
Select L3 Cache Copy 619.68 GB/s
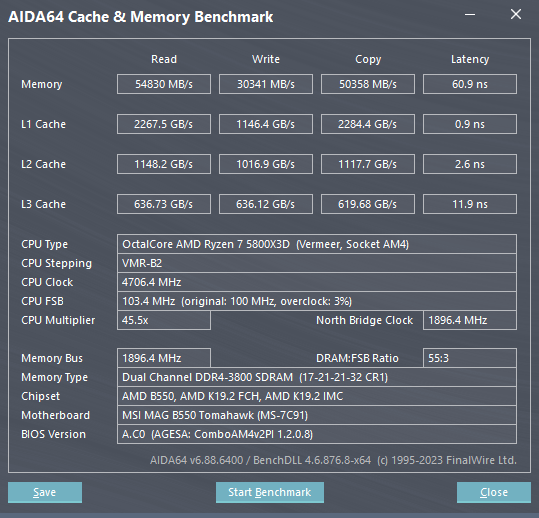[368, 204]
